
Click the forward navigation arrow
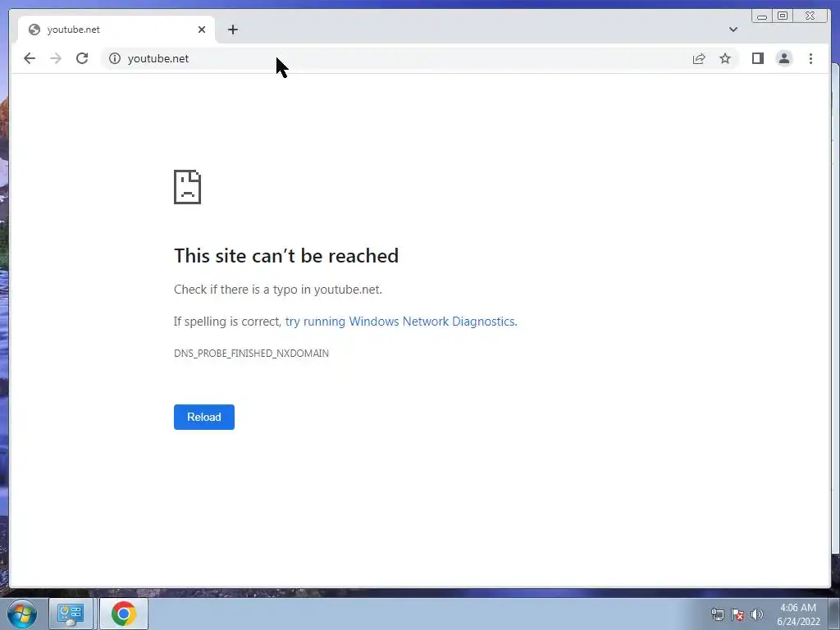pyautogui.click(x=56, y=58)
